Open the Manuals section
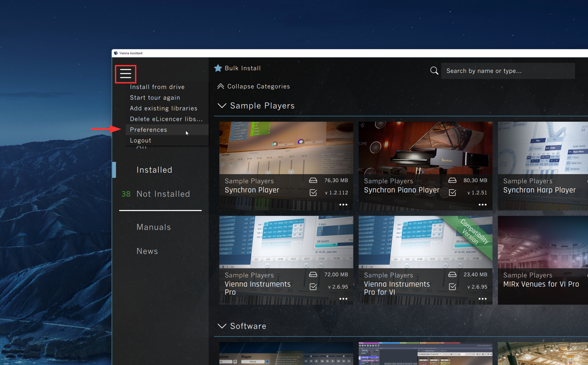This screenshot has width=588, height=365. pyautogui.click(x=154, y=227)
